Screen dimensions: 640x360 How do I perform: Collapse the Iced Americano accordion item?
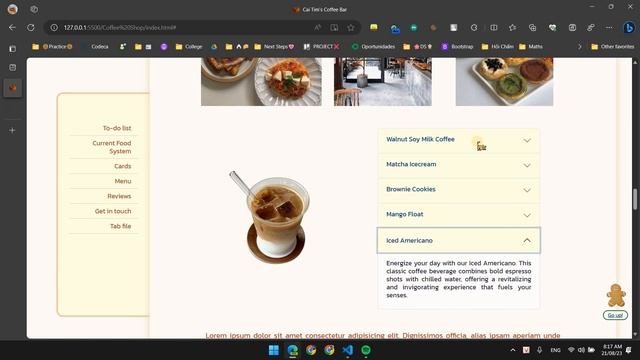point(459,240)
